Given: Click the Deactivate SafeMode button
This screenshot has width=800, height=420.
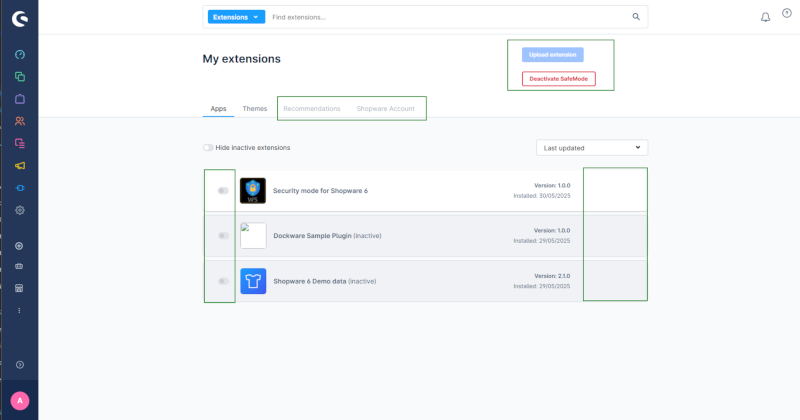Looking at the screenshot, I should pos(559,79).
